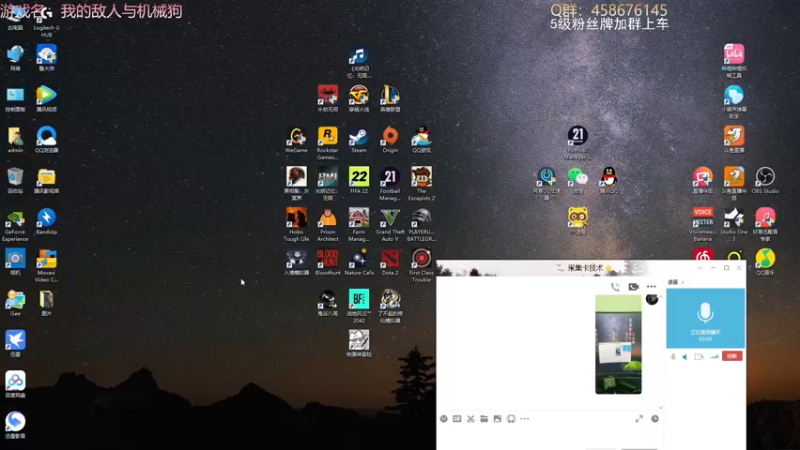800x450 pixels.
Task: Click the chat message input field
Action: 549,438
